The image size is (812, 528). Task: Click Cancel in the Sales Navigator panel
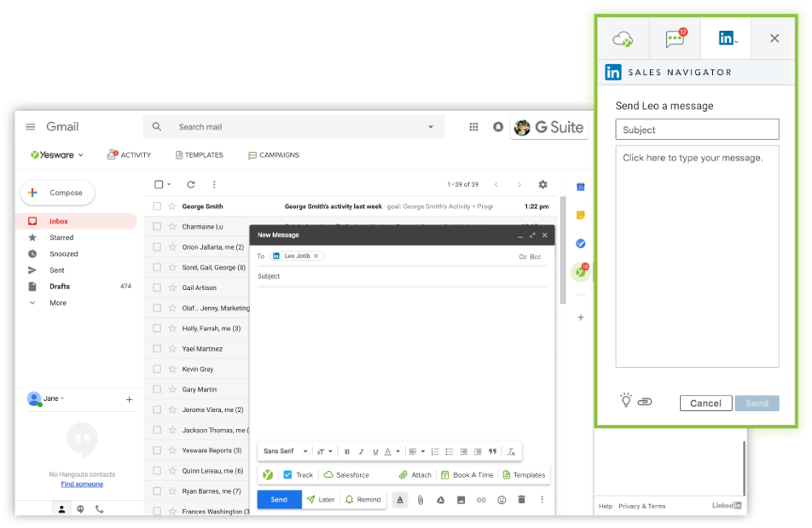coord(705,403)
